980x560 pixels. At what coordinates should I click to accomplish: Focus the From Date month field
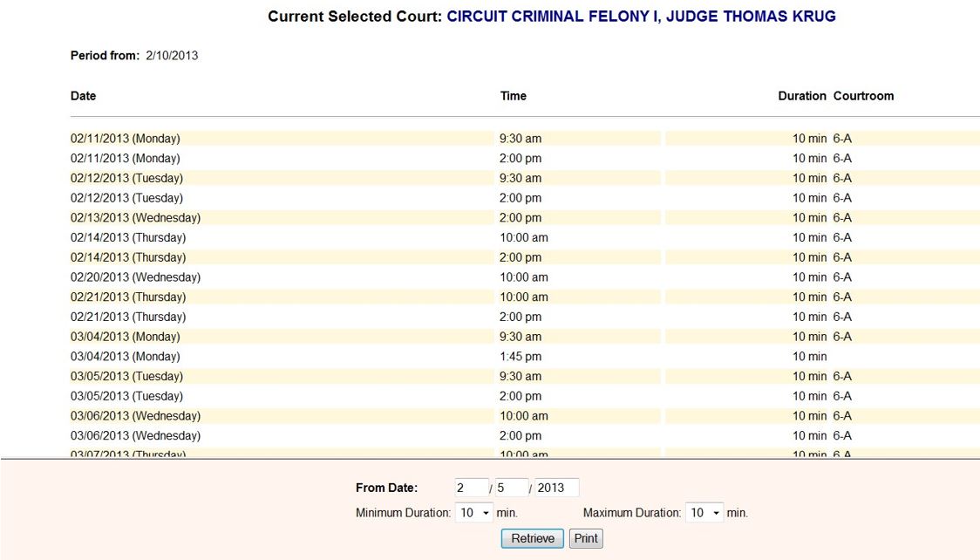coord(471,488)
